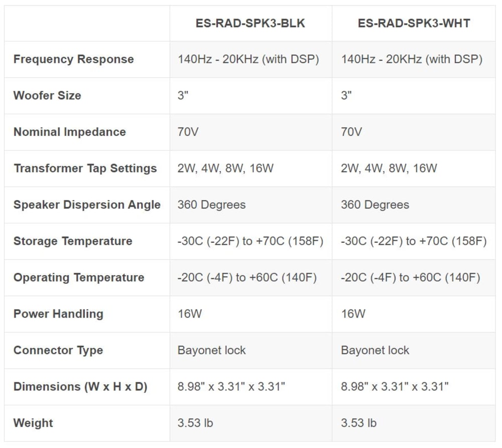
Task: Click the BLK 3.53 lb weight value
Action: coord(195,423)
